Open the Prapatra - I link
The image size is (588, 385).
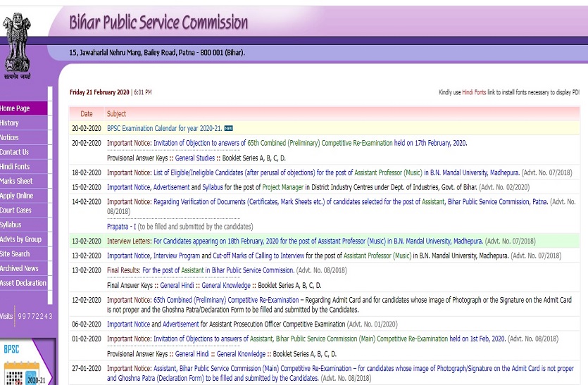122,227
